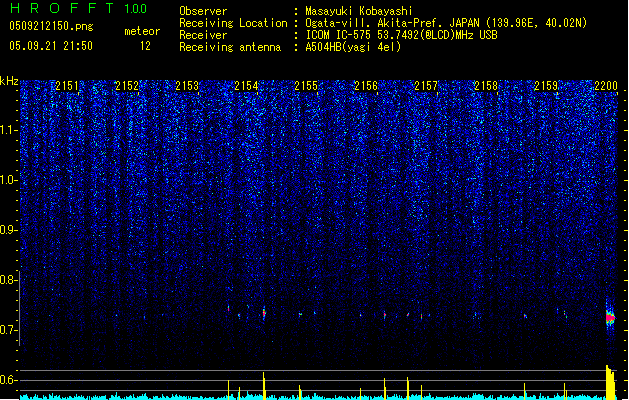Click the 2153 time marker
The height and width of the screenshot is (400, 629).
click(x=187, y=86)
